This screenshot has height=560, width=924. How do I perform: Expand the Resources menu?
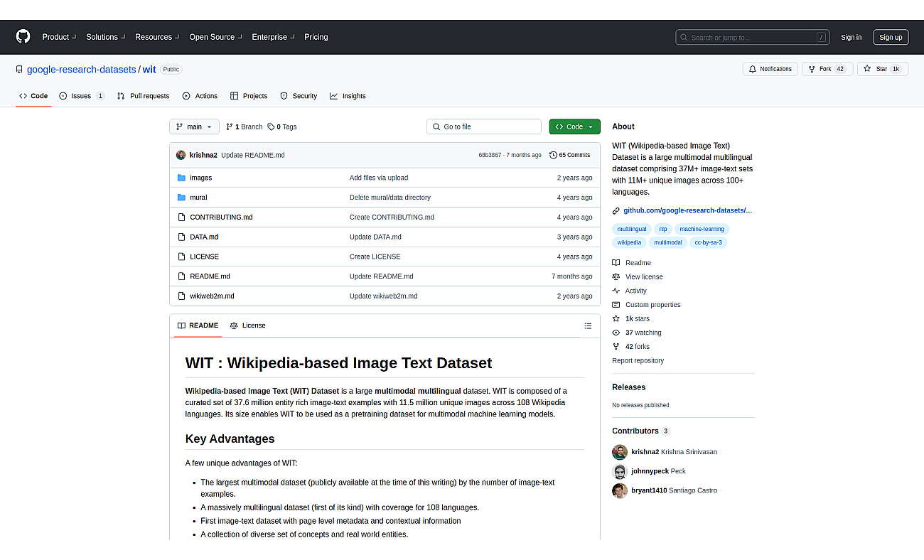point(157,37)
